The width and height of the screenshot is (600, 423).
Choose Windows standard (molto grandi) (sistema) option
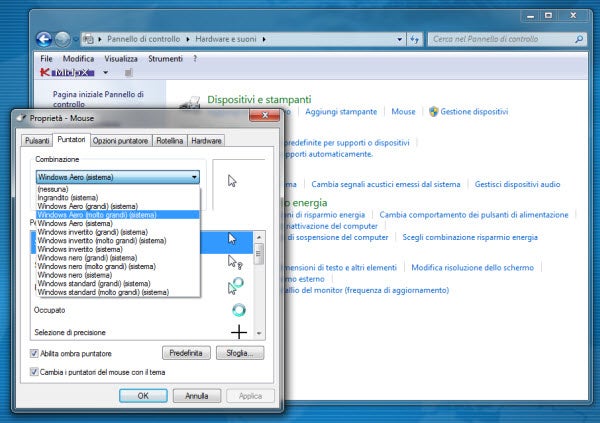(x=118, y=292)
